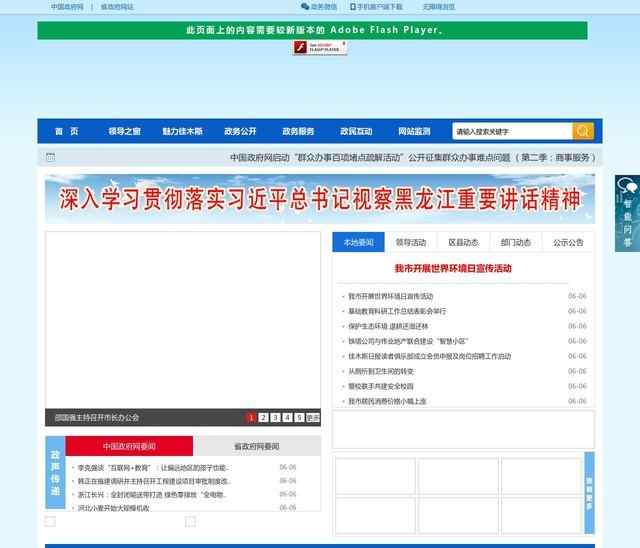640x548 pixels.
Task: Open the news item mentioning "智慧小区"
Action: pos(408,341)
